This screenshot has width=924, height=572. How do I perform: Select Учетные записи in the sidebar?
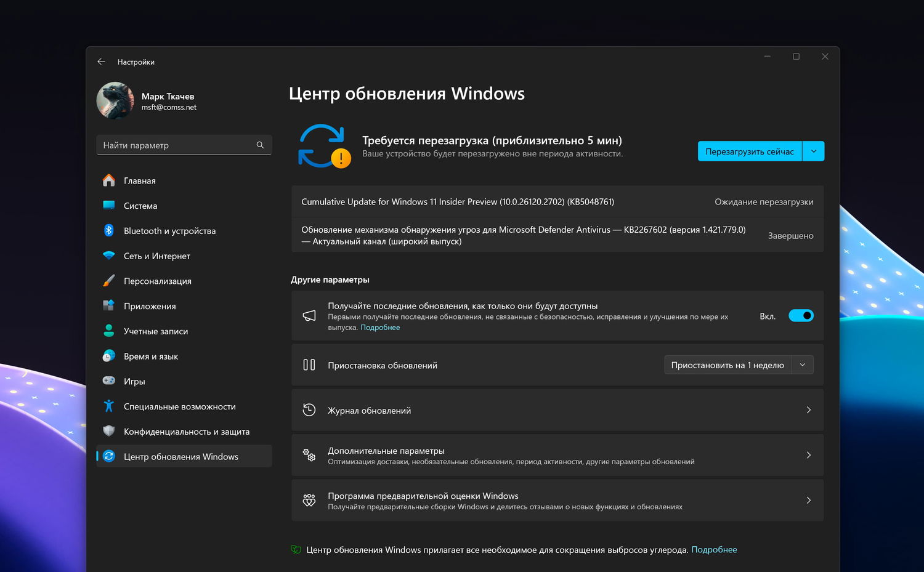coord(156,331)
